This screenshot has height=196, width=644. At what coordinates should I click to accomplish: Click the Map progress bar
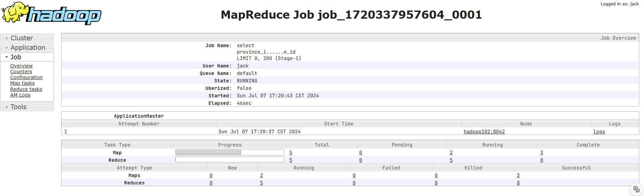coord(230,153)
